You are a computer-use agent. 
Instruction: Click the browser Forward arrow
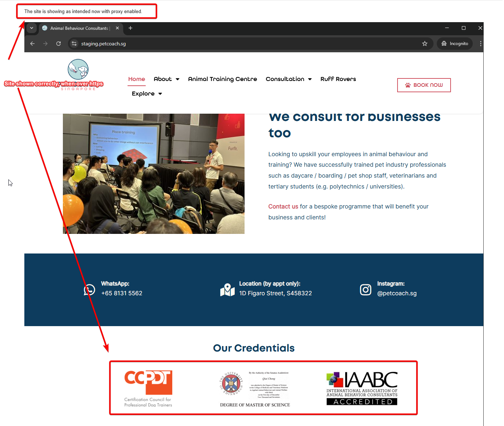45,44
